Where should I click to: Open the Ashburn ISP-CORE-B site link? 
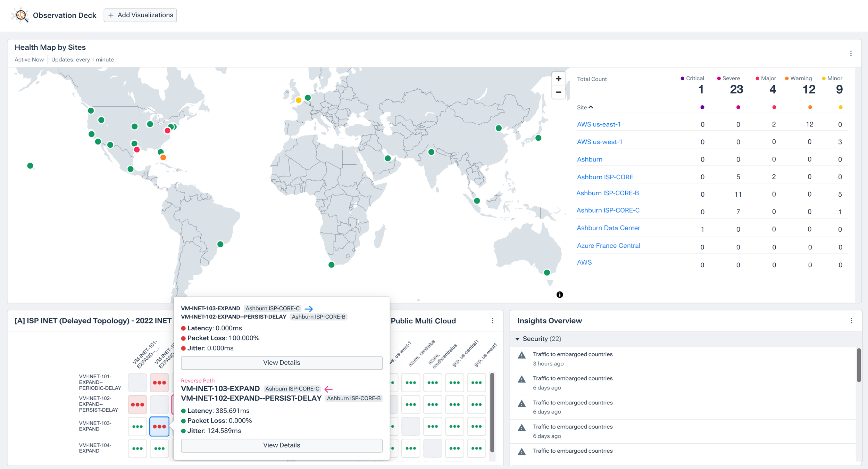click(x=608, y=193)
